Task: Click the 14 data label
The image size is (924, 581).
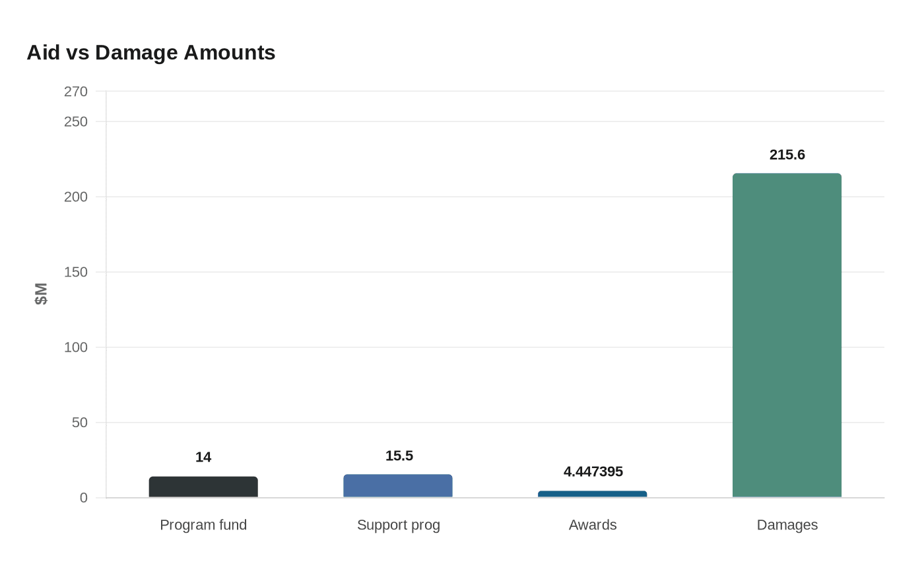Action: (203, 457)
